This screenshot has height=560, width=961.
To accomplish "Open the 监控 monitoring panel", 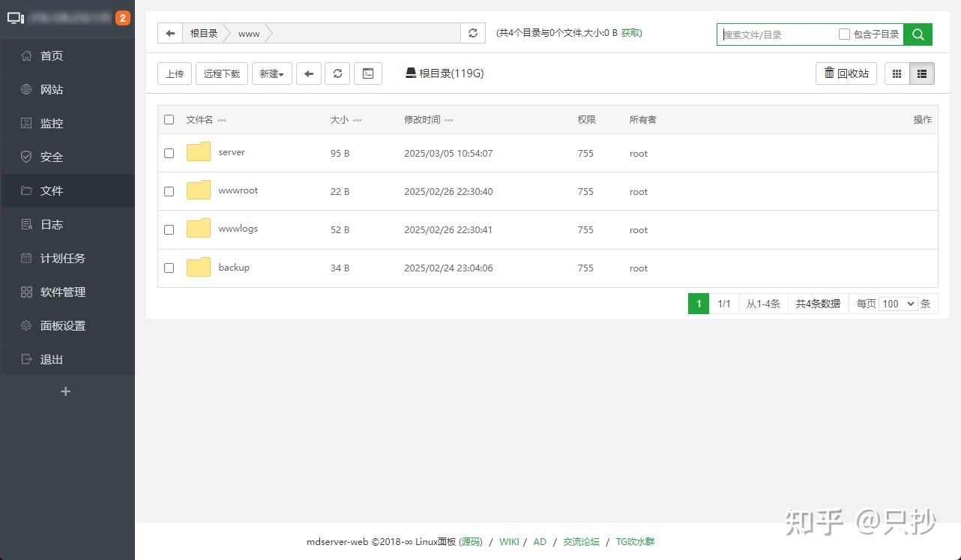I will [x=51, y=123].
